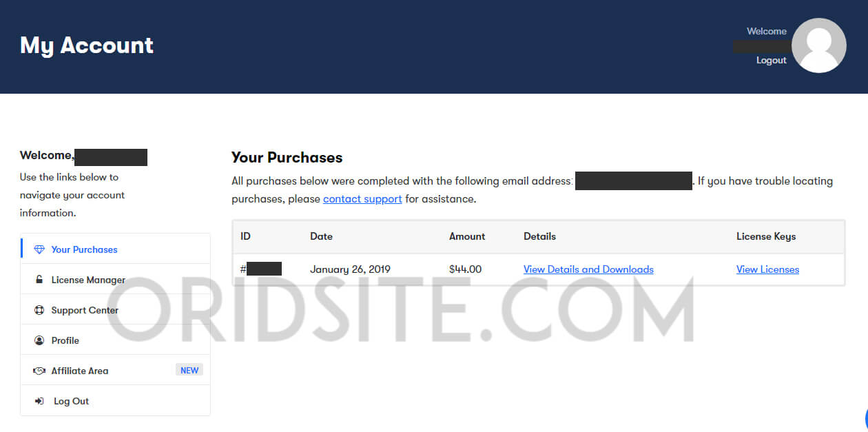
Task: Click the padlock icon beside License Manager
Action: pos(39,280)
